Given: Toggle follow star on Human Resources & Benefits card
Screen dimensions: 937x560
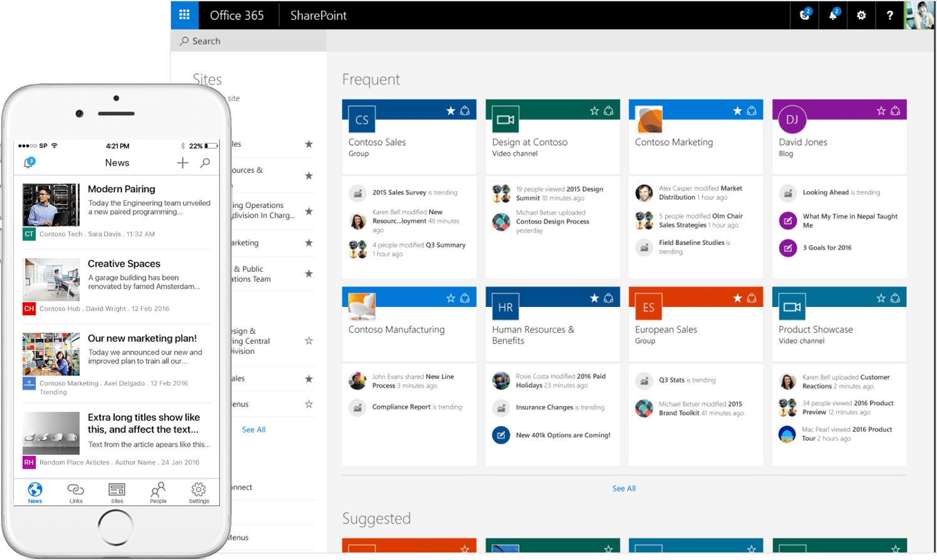Looking at the screenshot, I should [x=594, y=298].
